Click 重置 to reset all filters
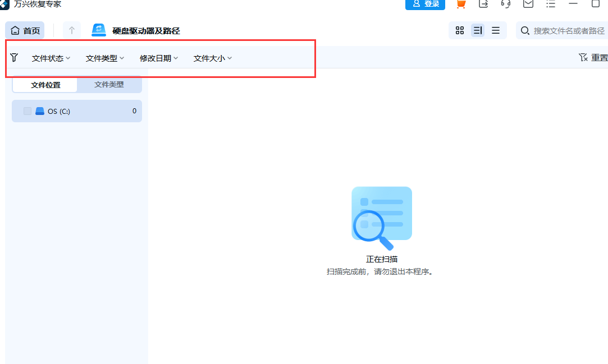Viewport: 608px width, 364px height. pos(596,57)
